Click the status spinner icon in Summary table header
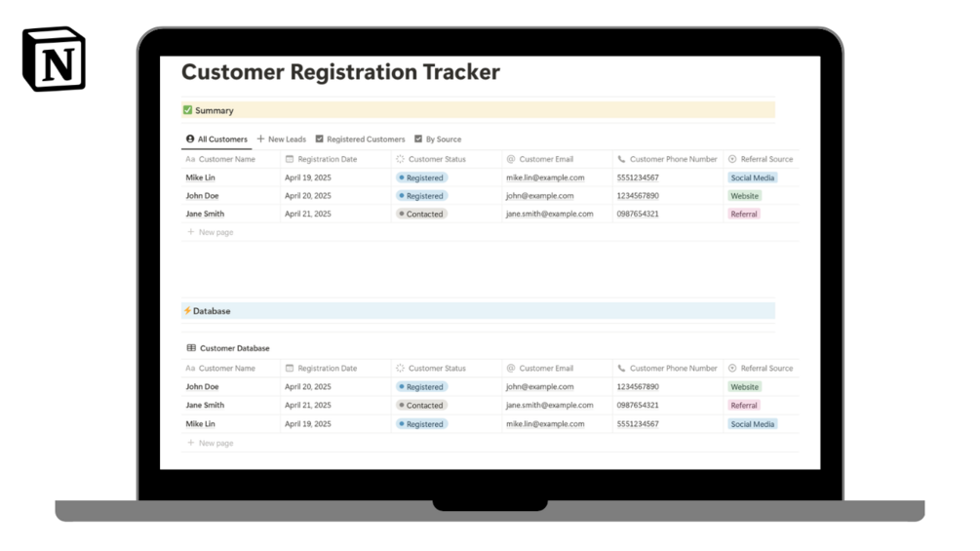This screenshot has width=980, height=551. tap(400, 159)
